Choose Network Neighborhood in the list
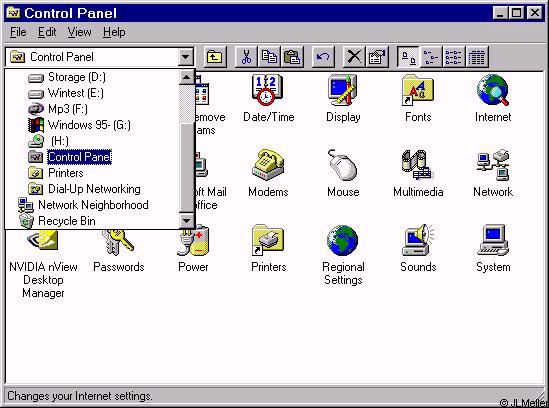The image size is (549, 408). [92, 205]
